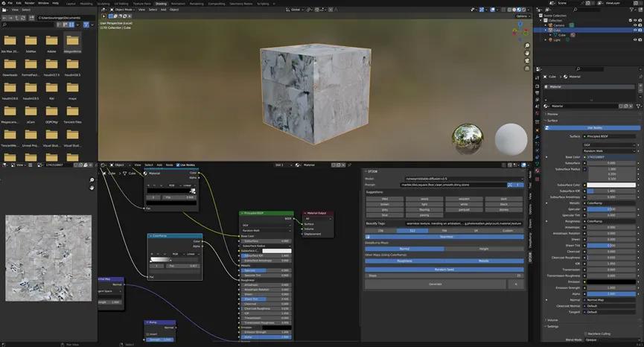Image resolution: width=644 pixels, height=347 pixels.
Task: Click the Generate button in DT2DB panel
Action: (436, 284)
